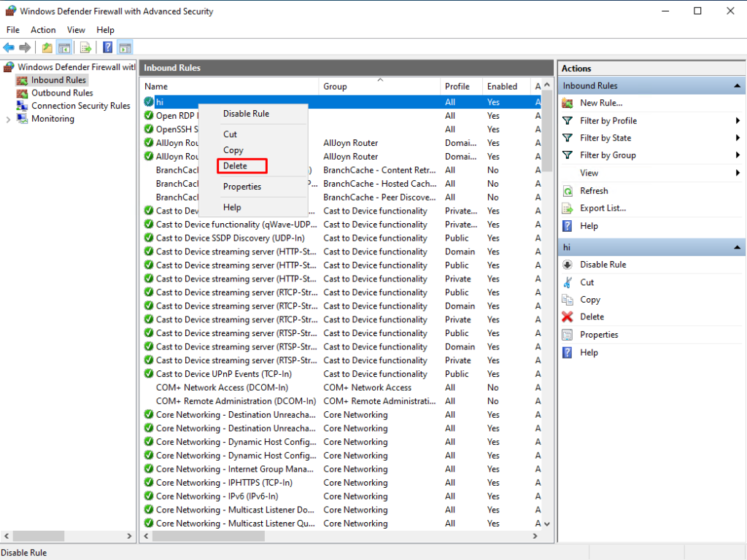The height and width of the screenshot is (560, 747).
Task: Click Disable Rule label in Actions pane
Action: [x=603, y=265]
